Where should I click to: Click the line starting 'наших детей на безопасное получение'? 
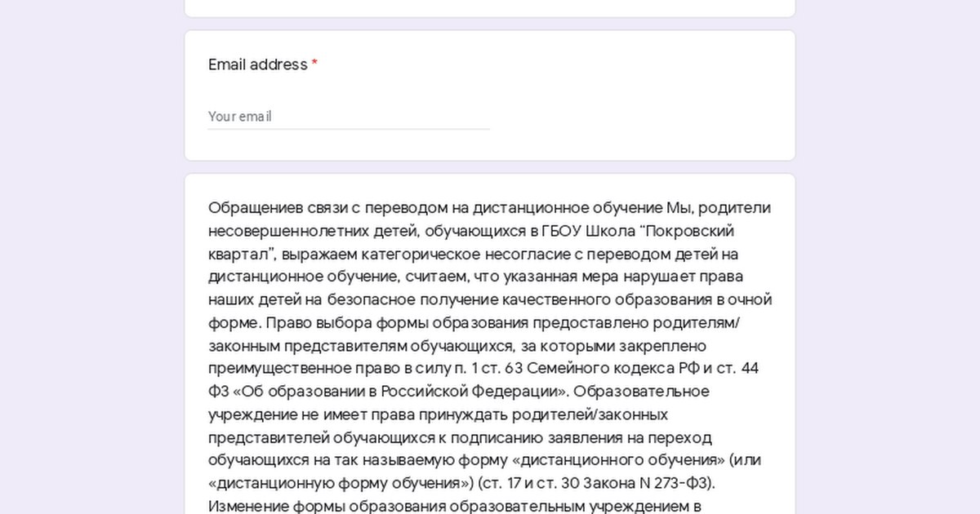(490, 299)
